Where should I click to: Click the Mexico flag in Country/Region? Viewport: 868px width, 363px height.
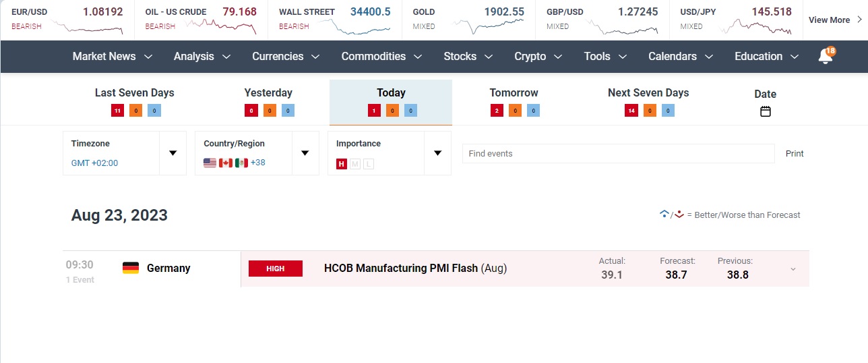241,163
